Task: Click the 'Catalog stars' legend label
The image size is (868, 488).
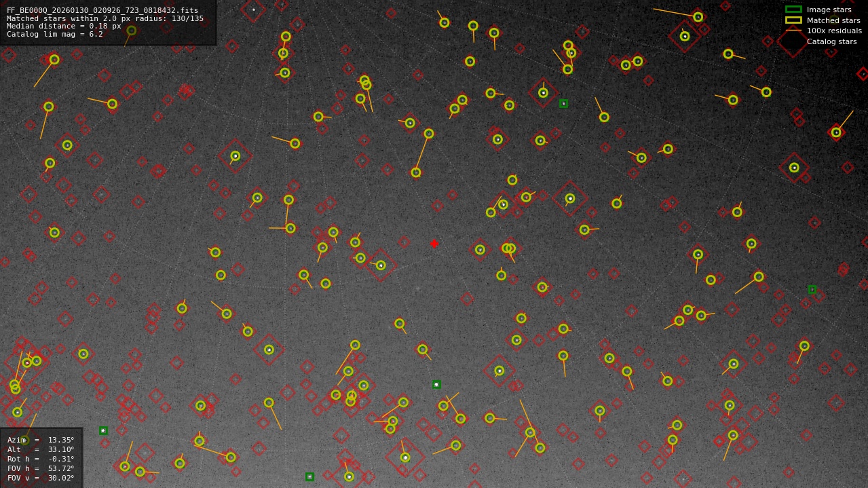Action: point(831,41)
